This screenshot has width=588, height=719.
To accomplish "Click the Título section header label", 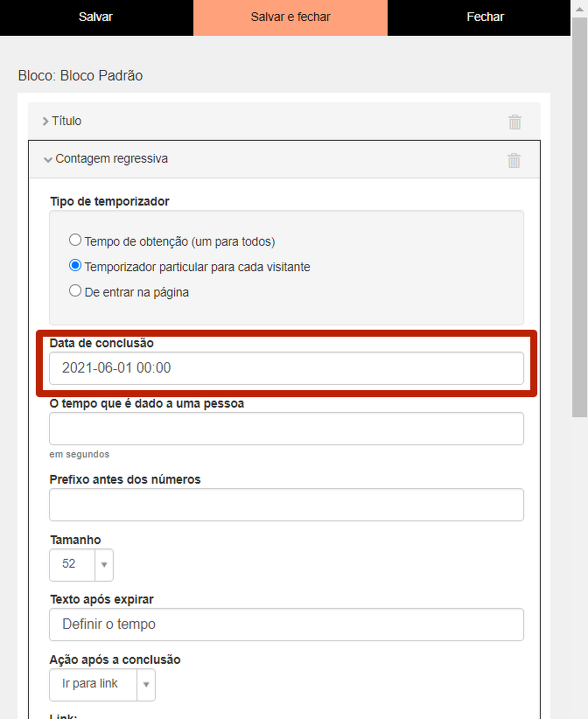I will [x=66, y=122].
